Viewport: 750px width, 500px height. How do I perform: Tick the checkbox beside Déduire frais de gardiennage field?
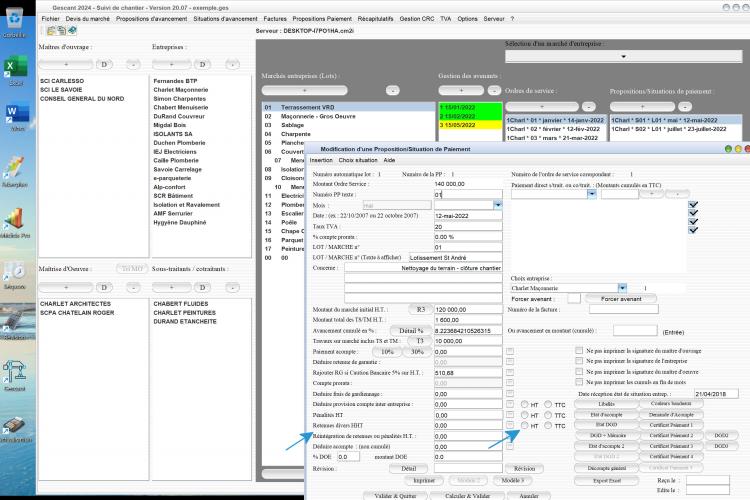point(510,394)
